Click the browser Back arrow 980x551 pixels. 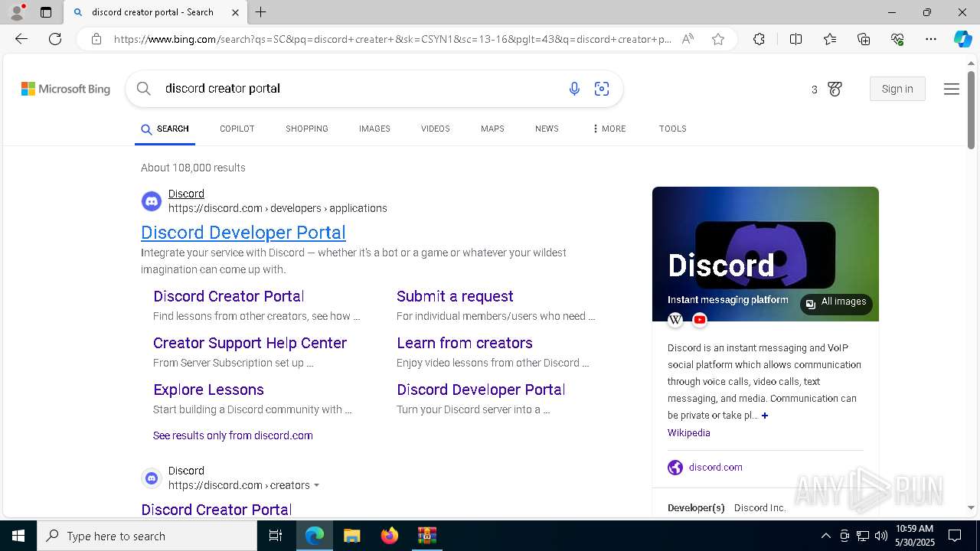coord(21,39)
